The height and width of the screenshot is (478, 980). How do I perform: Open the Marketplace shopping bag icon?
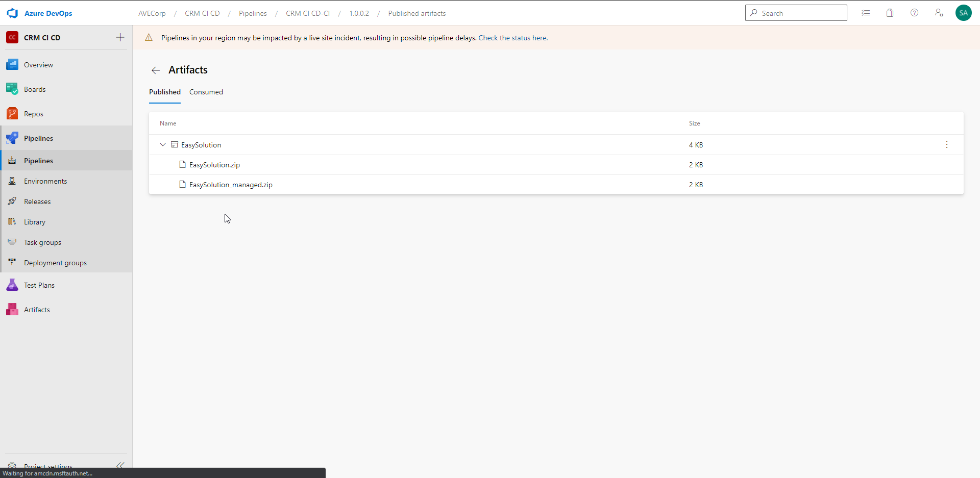[x=890, y=13]
